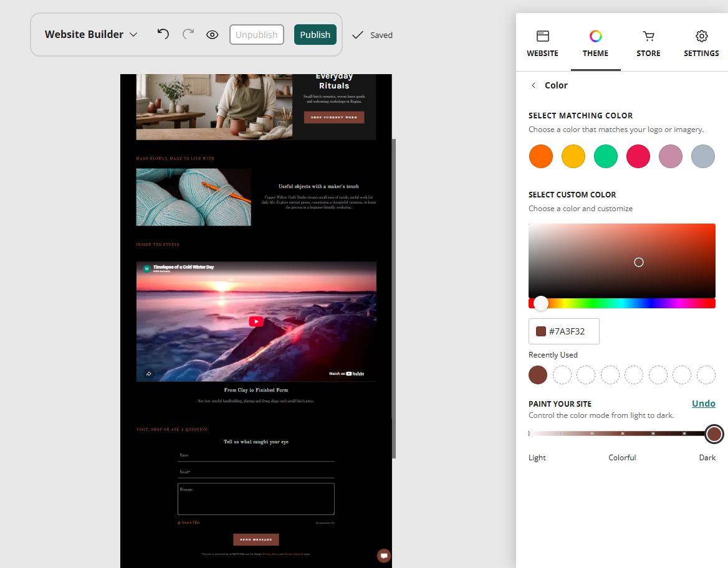Open the STORE tab
728x568 pixels.
point(648,44)
